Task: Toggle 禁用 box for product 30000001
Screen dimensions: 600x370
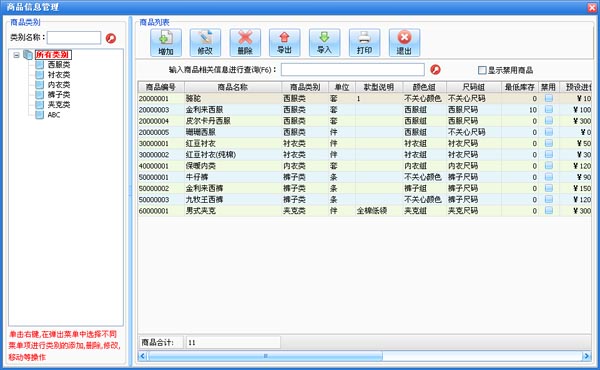Action: tap(549, 143)
